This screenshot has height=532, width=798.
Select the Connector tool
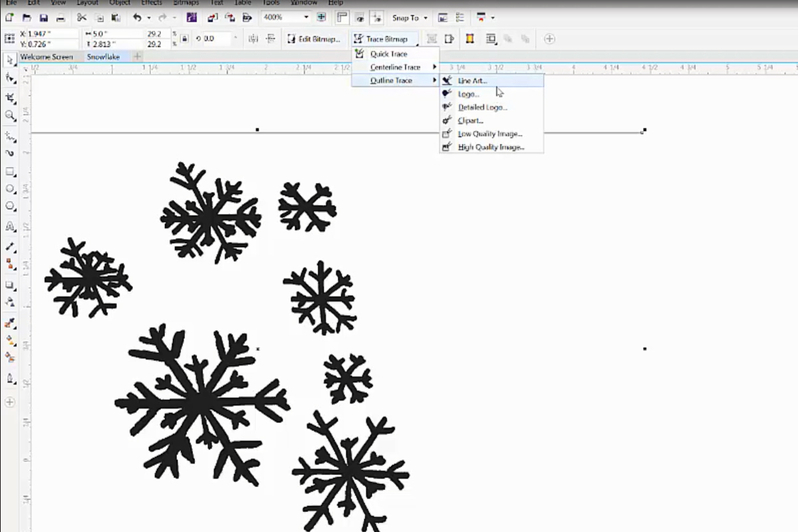[10, 264]
